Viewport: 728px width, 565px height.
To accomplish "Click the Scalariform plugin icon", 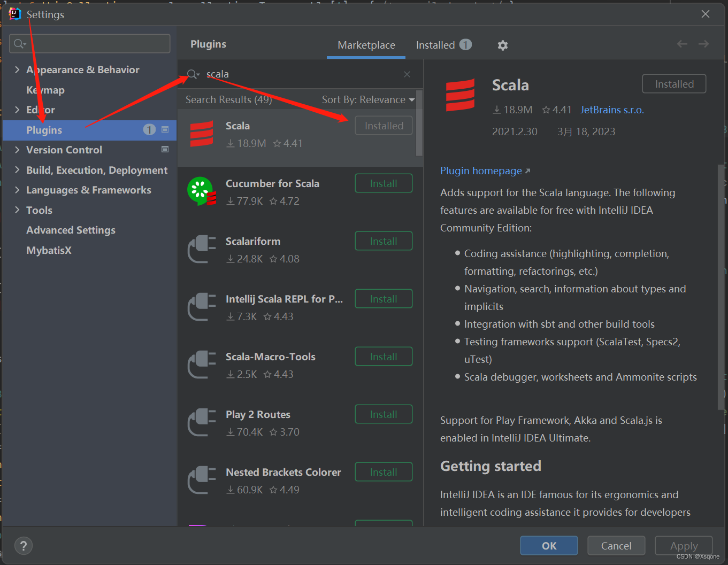I will coord(202,250).
